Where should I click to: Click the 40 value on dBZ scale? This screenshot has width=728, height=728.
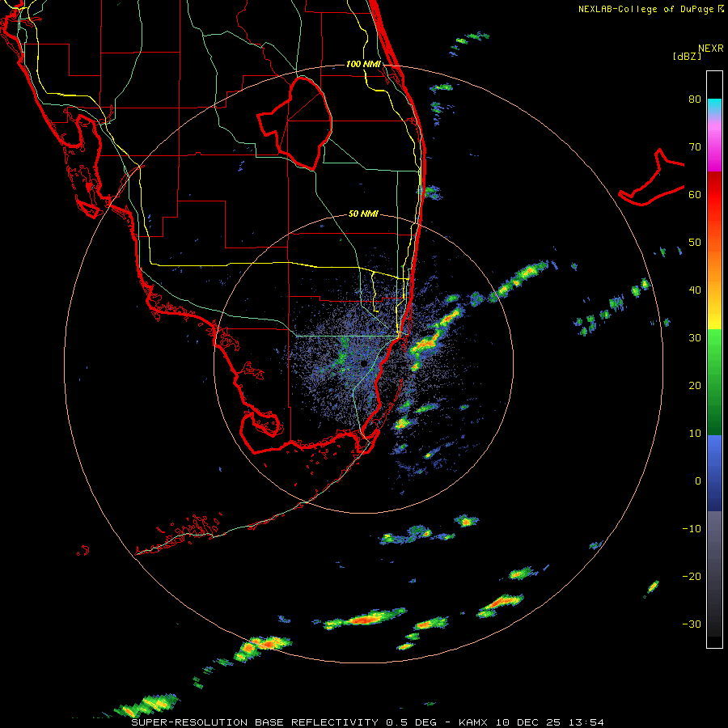pos(695,290)
